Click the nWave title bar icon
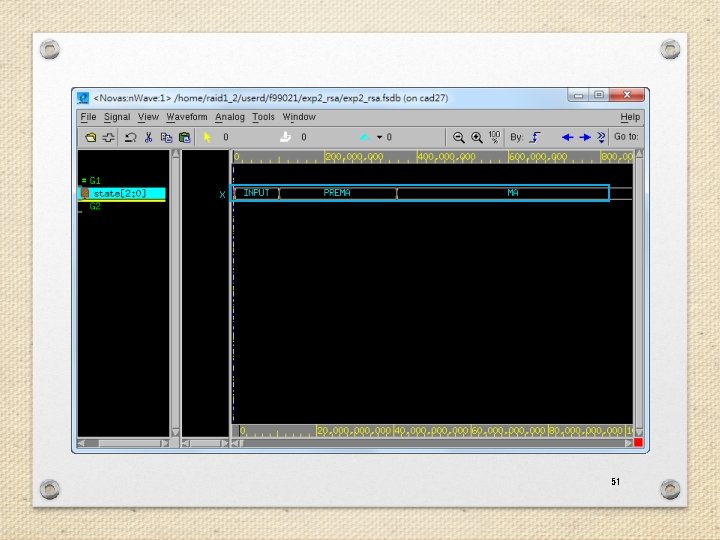 point(83,98)
